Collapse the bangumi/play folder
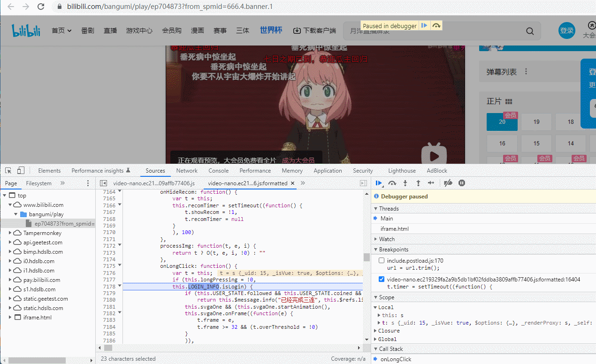This screenshot has width=596, height=364. 16,214
